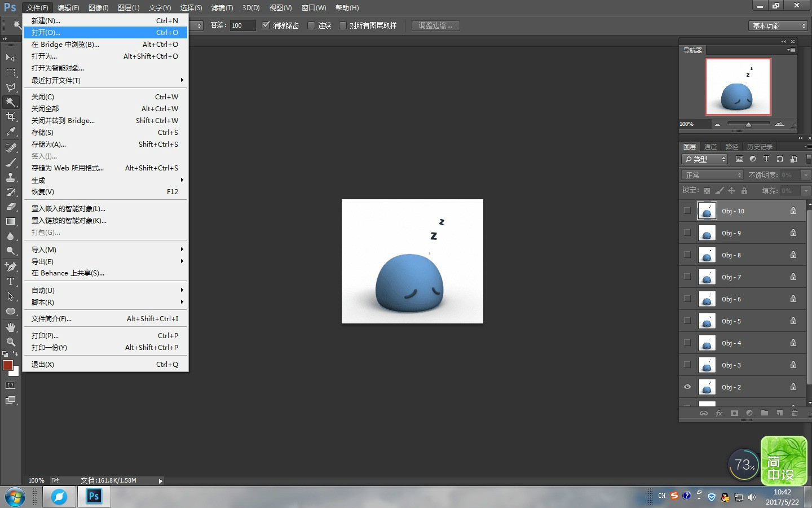812x508 pixels.
Task: Hide the Obj - 2 layer
Action: pyautogui.click(x=687, y=387)
